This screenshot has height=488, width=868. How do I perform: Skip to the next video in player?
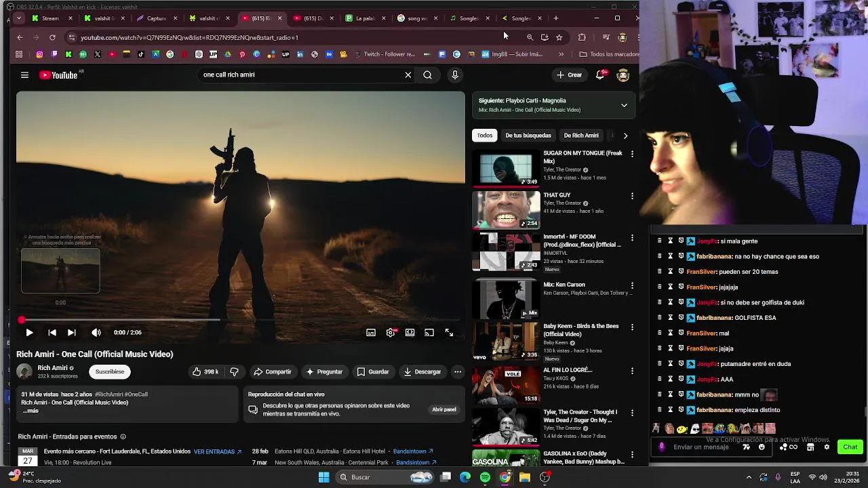click(71, 333)
